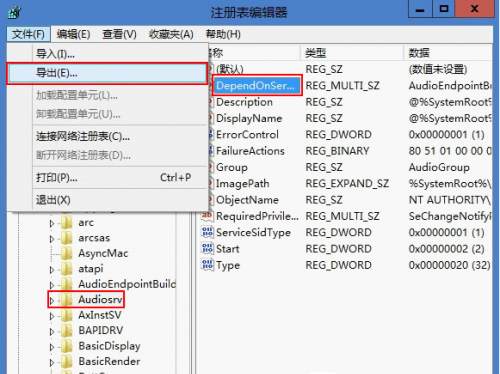Expand the AudioEndpointBuilder tree node
The width and height of the screenshot is (500, 374).
pyautogui.click(x=52, y=285)
